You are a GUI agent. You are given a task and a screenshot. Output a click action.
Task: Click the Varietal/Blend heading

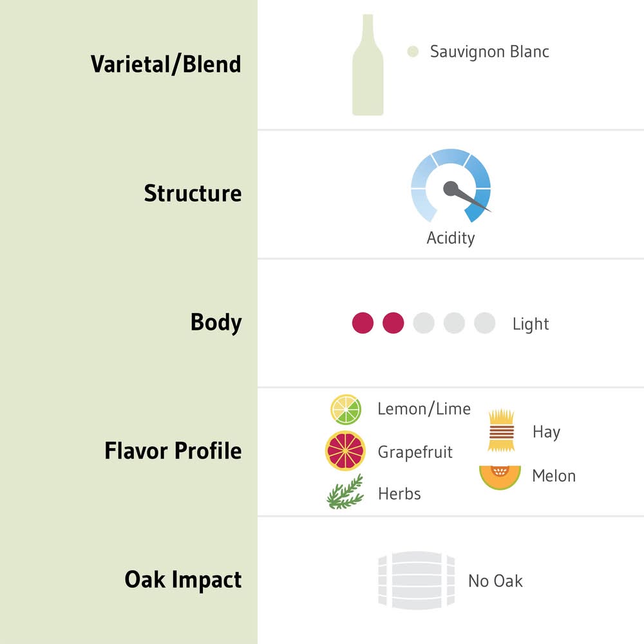click(x=166, y=64)
